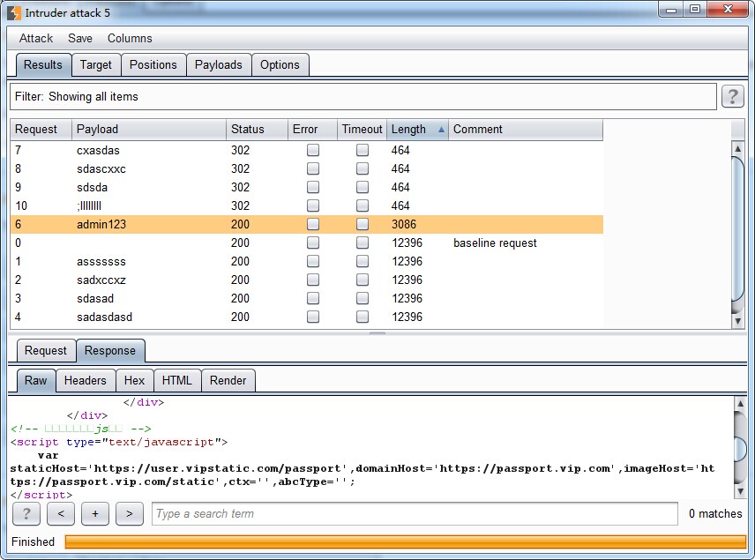Switch to the Payloads tab
This screenshot has height=560, width=755.
click(x=219, y=64)
